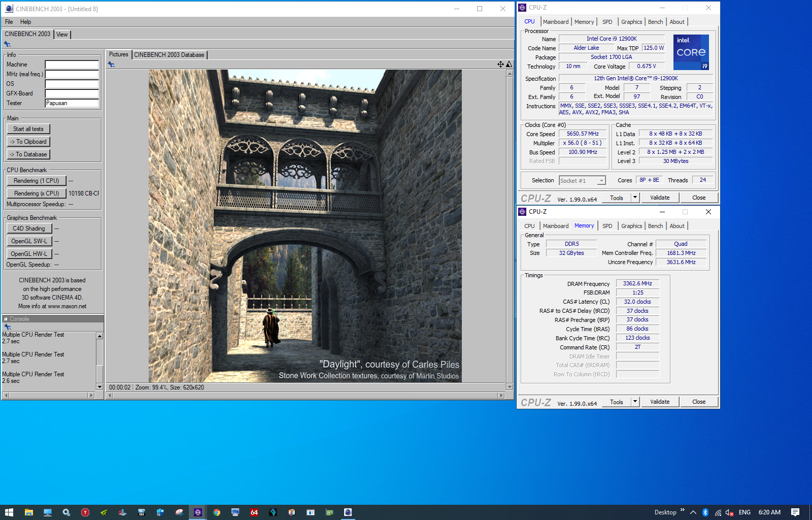Start the C4D Shading benchmark

[29, 229]
